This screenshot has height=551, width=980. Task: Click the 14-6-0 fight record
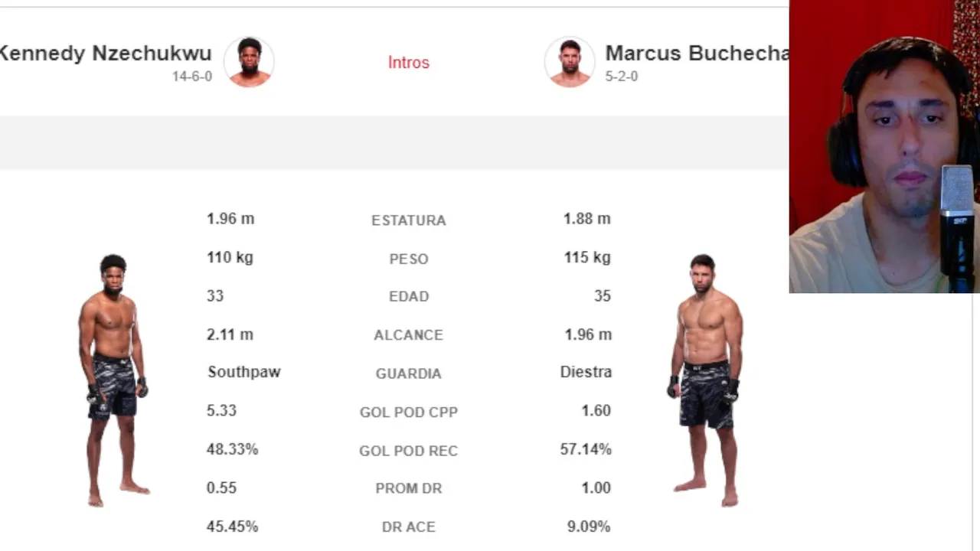(192, 77)
